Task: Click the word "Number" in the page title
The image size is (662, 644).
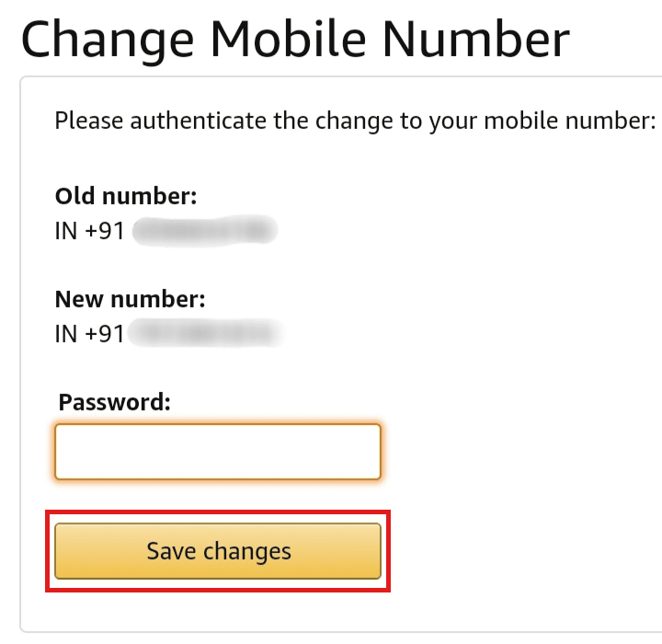Action: [x=476, y=40]
